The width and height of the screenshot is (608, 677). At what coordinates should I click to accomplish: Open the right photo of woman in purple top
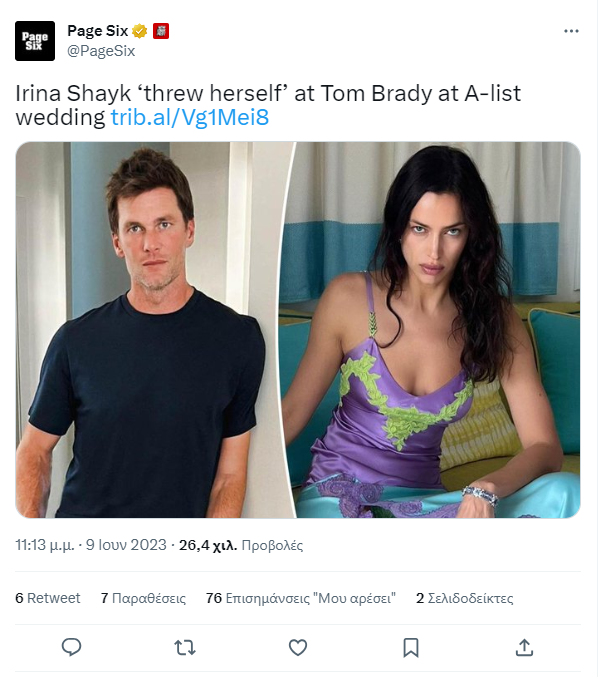(434, 330)
